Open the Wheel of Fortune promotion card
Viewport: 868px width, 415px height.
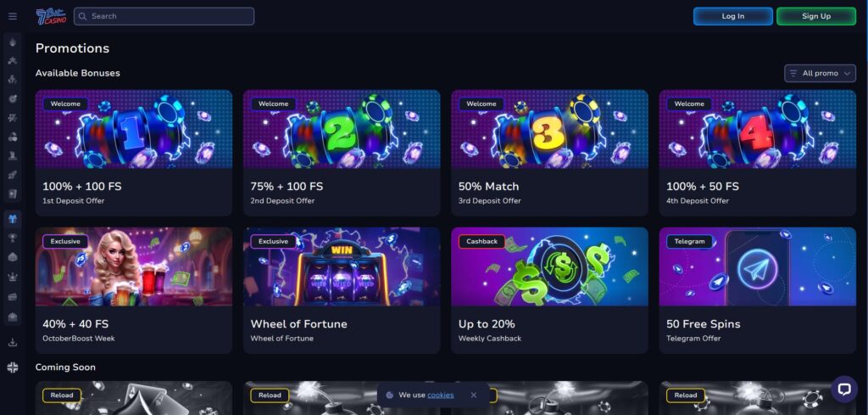click(x=342, y=289)
